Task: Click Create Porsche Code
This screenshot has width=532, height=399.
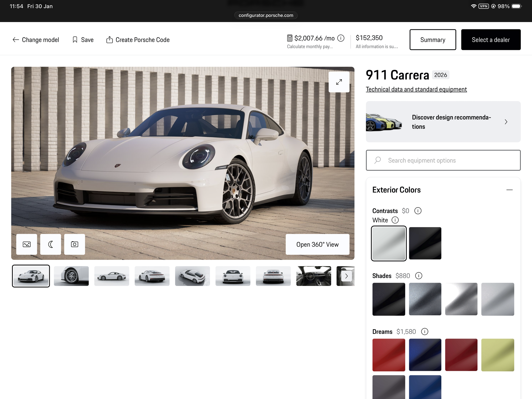Action: click(138, 40)
